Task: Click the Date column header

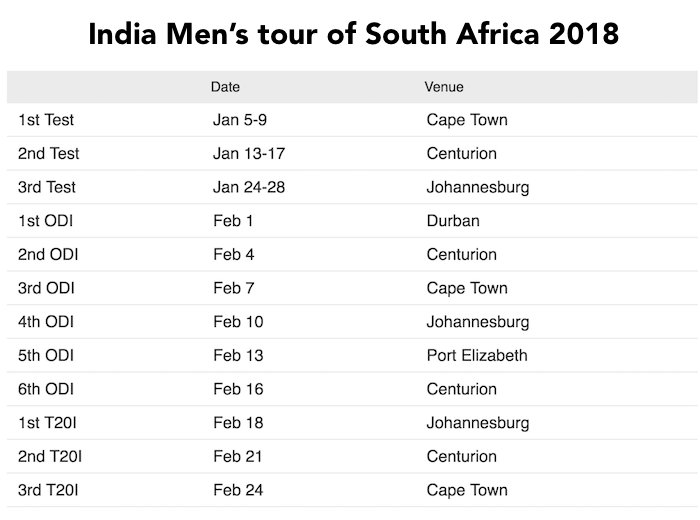Action: click(225, 87)
